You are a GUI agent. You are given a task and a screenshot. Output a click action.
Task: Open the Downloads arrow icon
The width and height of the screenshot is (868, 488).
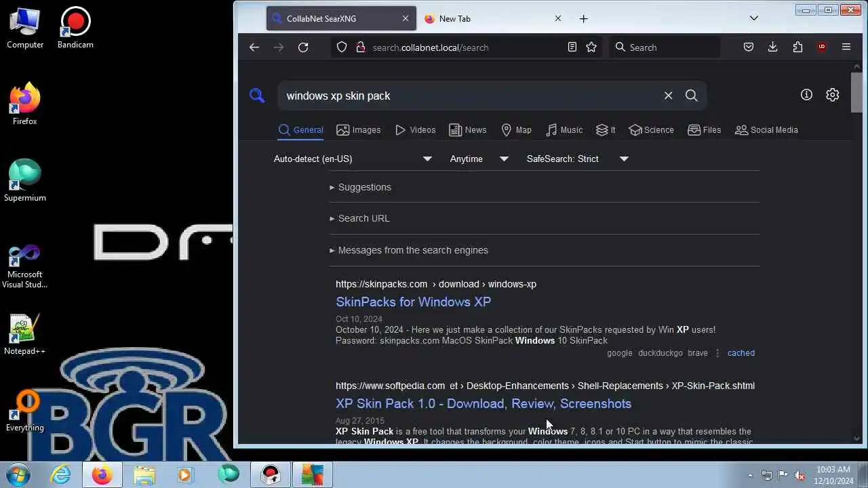pyautogui.click(x=772, y=47)
